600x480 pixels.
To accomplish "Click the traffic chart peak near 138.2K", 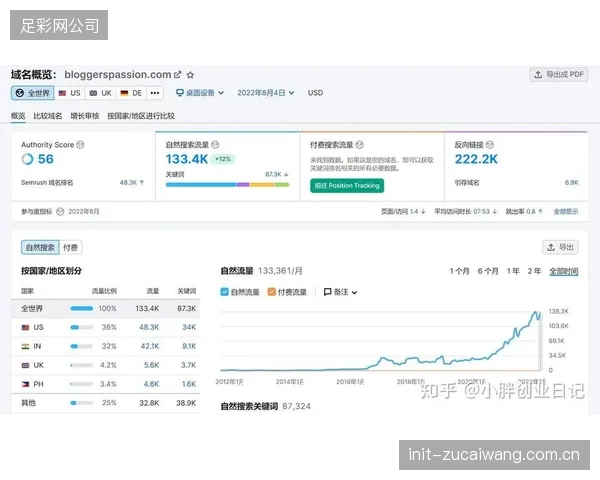I will pos(535,313).
